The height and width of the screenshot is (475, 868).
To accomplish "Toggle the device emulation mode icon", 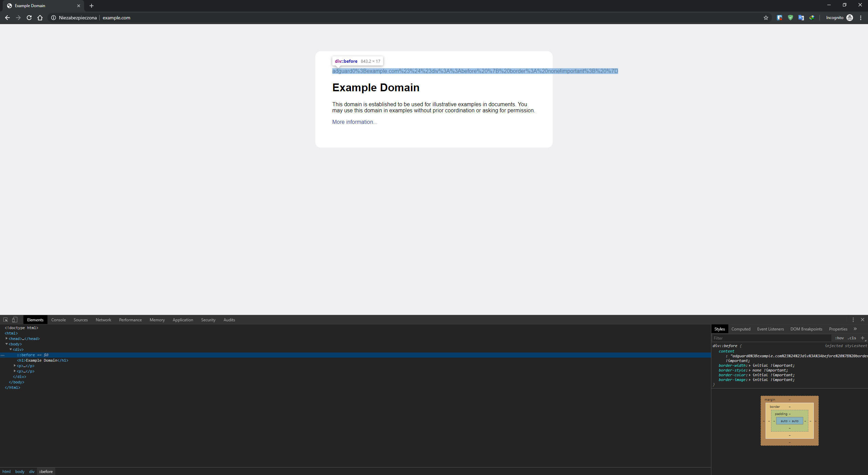I will [x=14, y=320].
